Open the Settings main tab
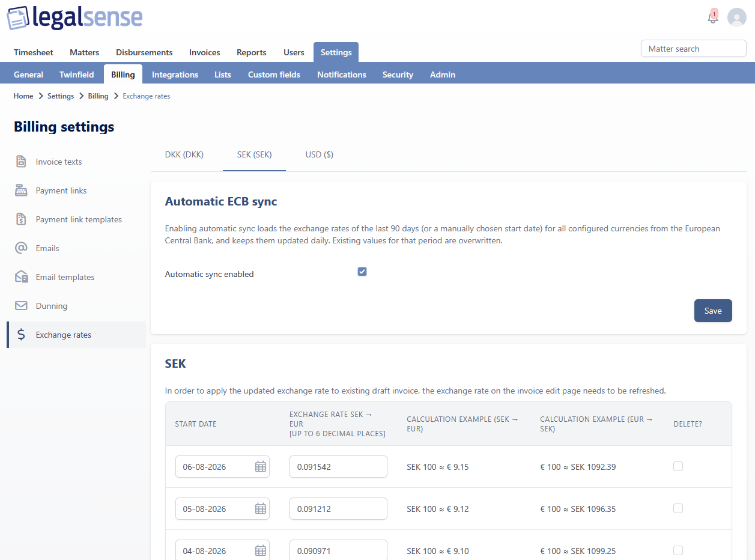This screenshot has height=560, width=755. [336, 52]
